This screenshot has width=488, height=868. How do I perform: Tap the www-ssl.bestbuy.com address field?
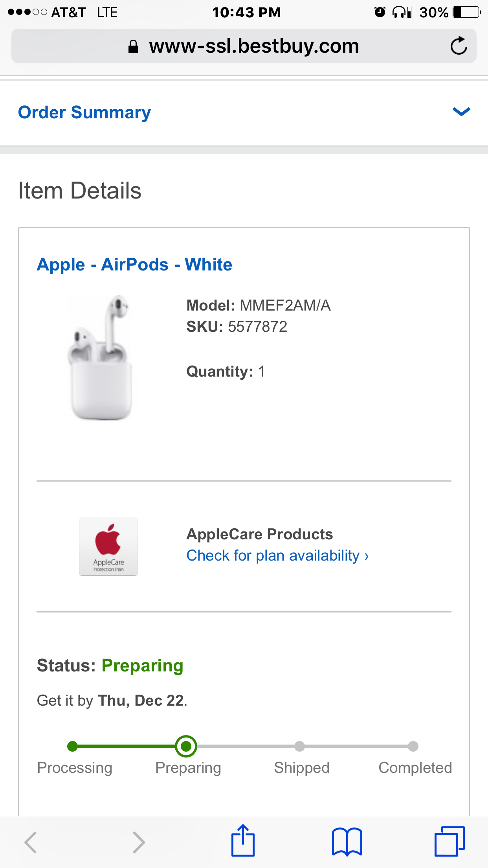(254, 46)
